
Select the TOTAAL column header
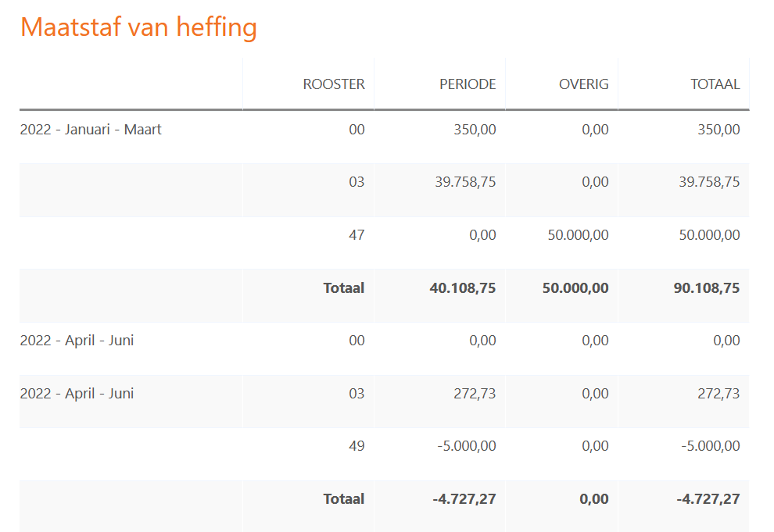(715, 84)
